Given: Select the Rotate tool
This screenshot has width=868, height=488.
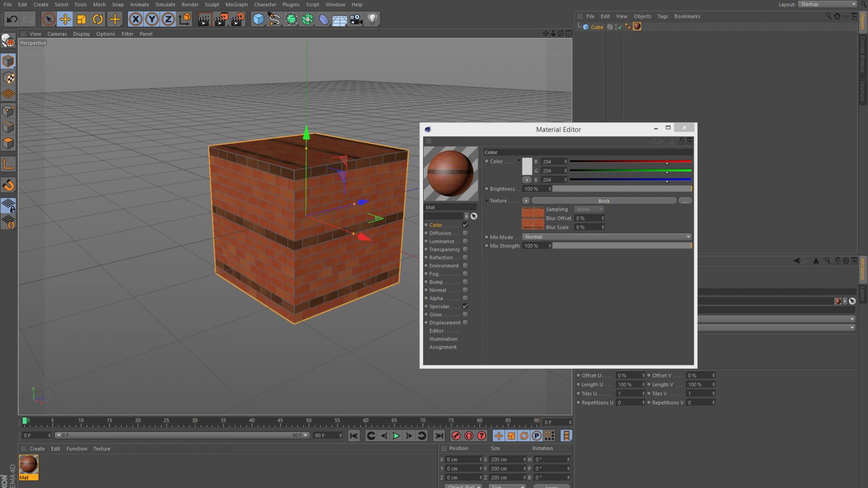Looking at the screenshot, I should click(x=98, y=20).
